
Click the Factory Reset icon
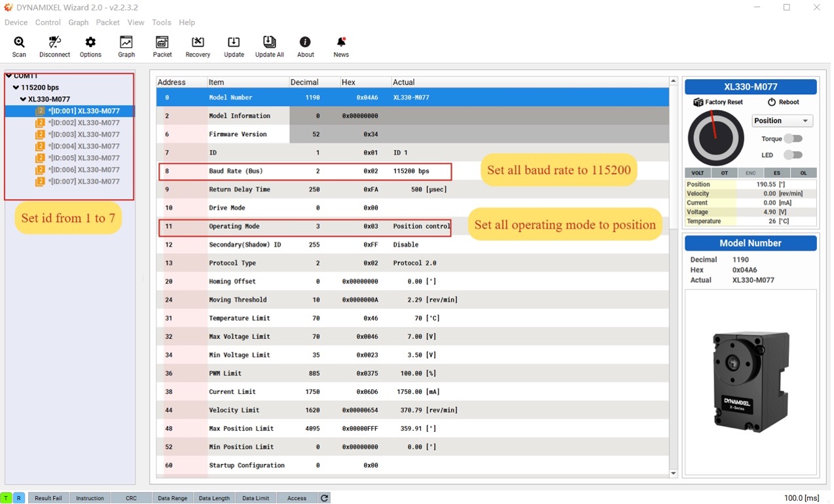(x=698, y=102)
